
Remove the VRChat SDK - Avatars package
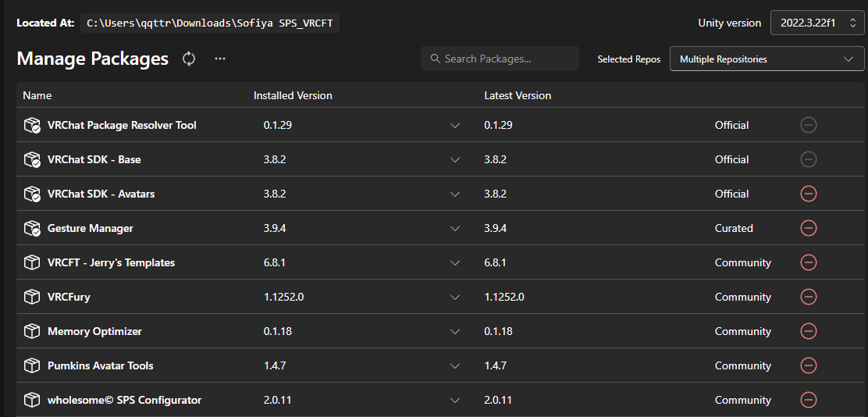(x=809, y=194)
